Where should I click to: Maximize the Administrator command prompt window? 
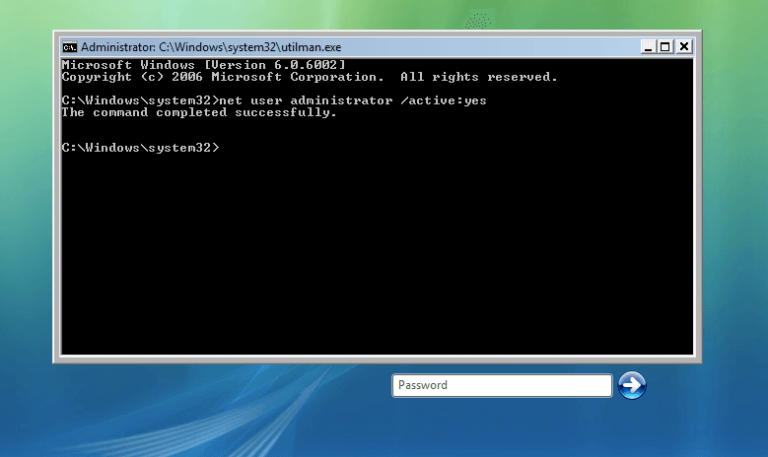tap(666, 46)
